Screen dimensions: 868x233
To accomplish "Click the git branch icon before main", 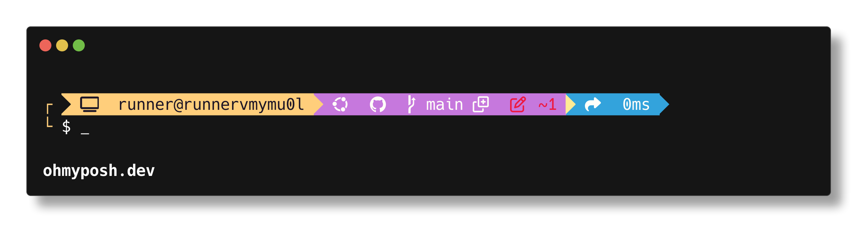I will (x=411, y=104).
